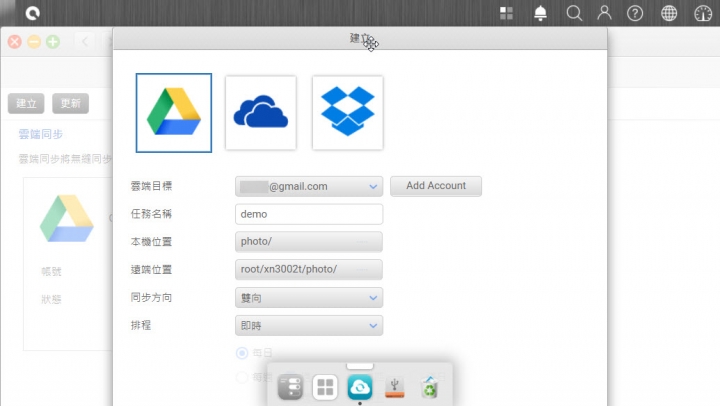The image size is (720, 406).
Task: Open the recycle bin icon in dock
Action: point(429,387)
